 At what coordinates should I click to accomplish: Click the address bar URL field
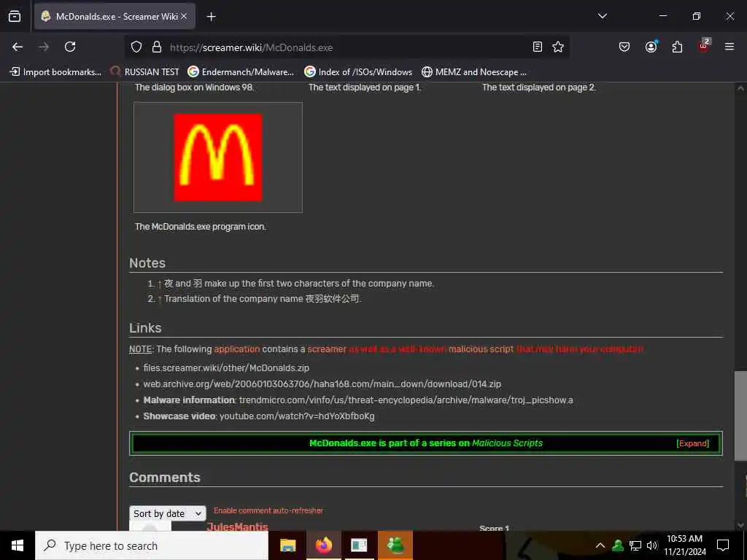[x=348, y=47]
